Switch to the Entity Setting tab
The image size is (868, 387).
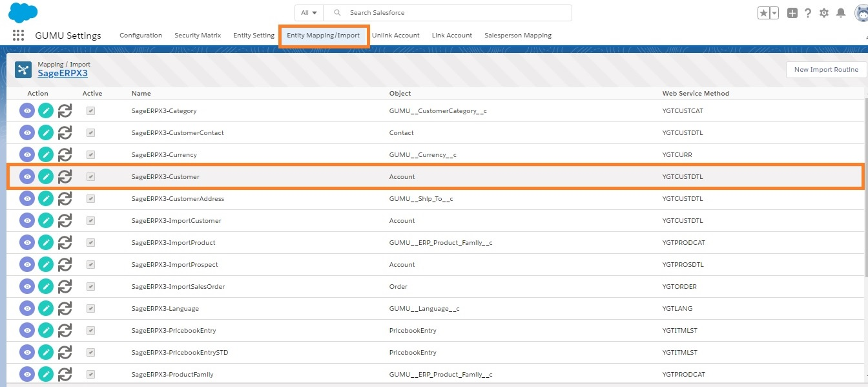[x=254, y=36]
